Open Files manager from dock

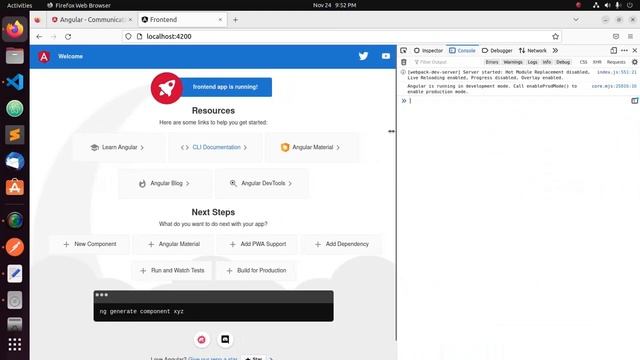15,56
